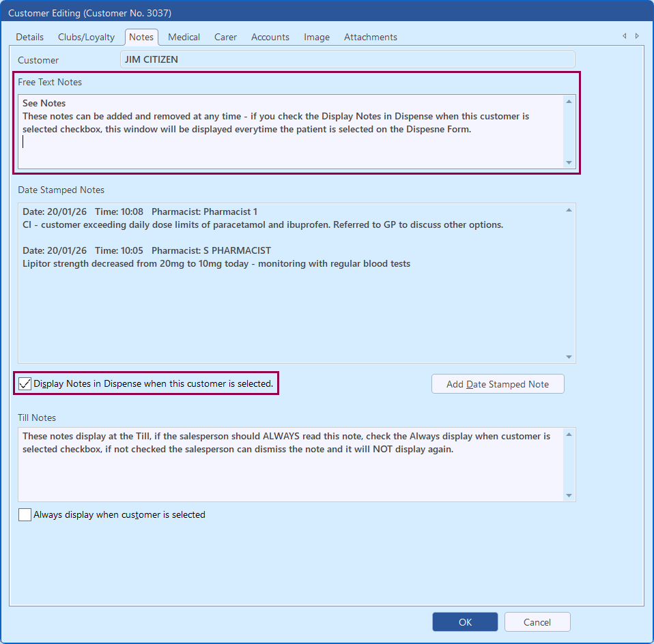Confirm changes with the OK button
654x644 pixels.
point(465,622)
